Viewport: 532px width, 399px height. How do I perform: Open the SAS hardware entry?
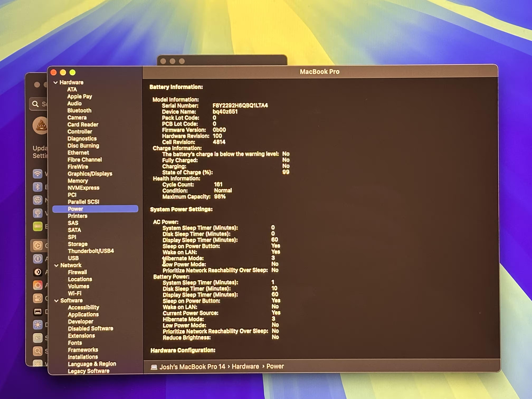pos(73,223)
